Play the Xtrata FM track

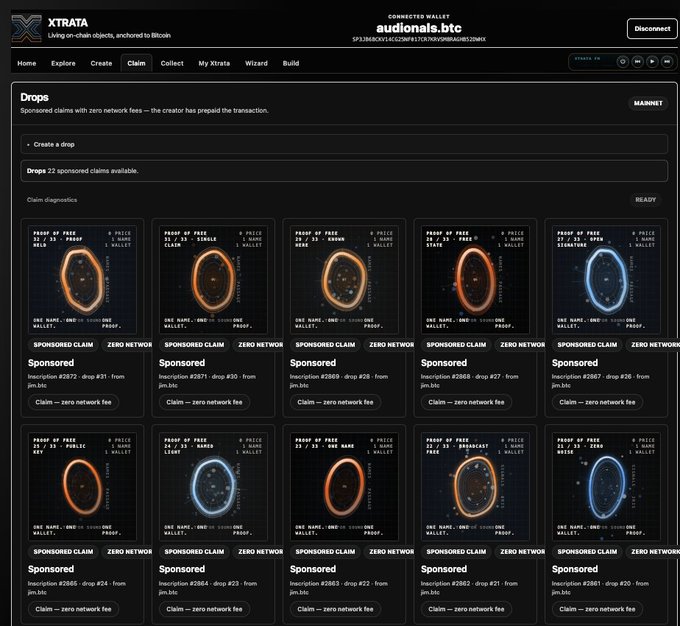pos(652,62)
